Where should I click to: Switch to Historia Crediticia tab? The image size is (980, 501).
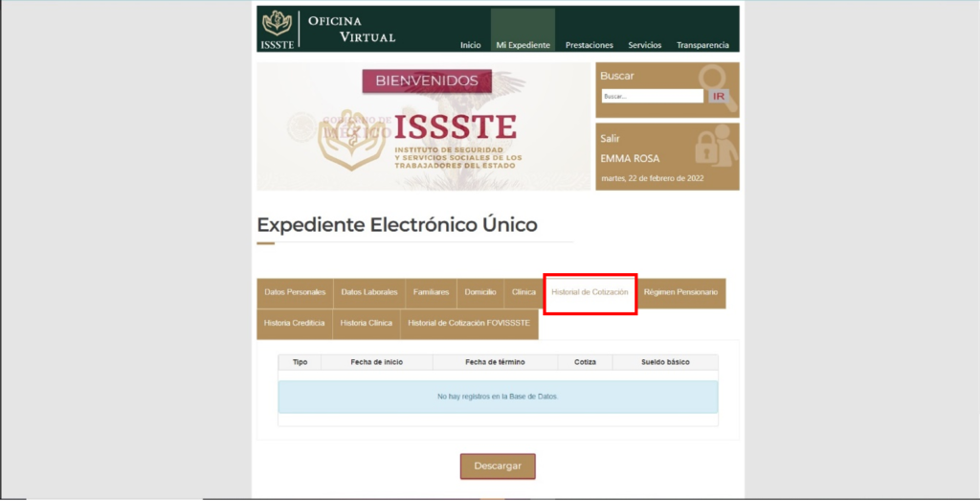click(x=294, y=324)
